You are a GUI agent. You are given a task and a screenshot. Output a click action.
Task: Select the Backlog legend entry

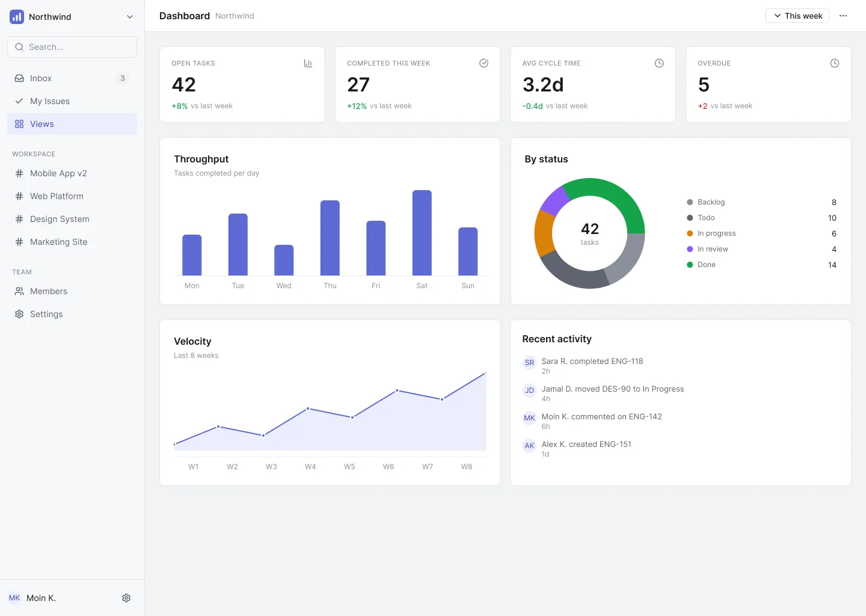click(x=761, y=202)
